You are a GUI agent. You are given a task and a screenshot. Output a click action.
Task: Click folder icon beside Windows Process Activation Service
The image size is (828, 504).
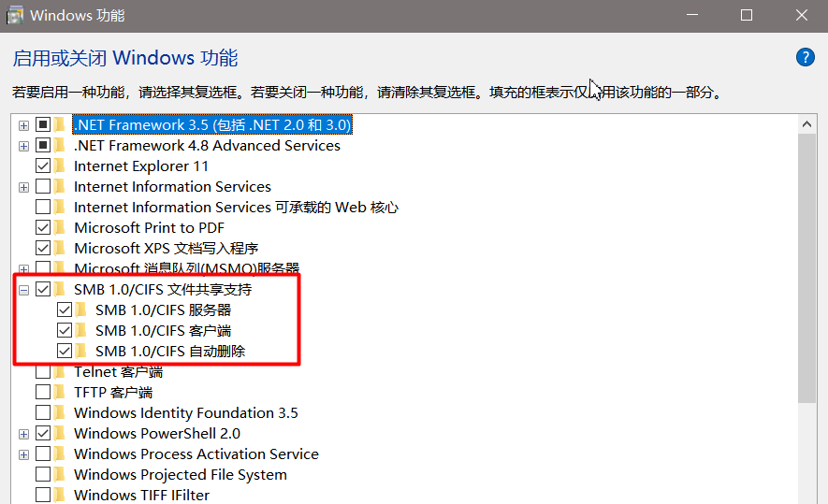click(x=59, y=454)
